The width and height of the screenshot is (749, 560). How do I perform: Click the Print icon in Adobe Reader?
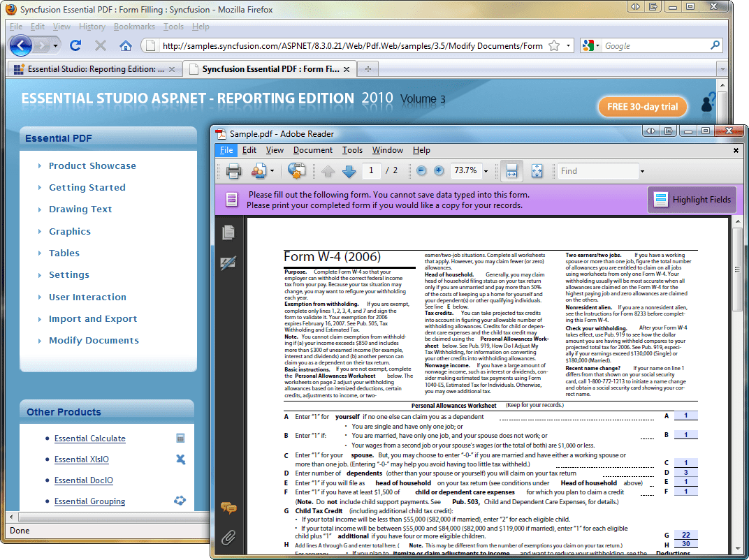(233, 171)
